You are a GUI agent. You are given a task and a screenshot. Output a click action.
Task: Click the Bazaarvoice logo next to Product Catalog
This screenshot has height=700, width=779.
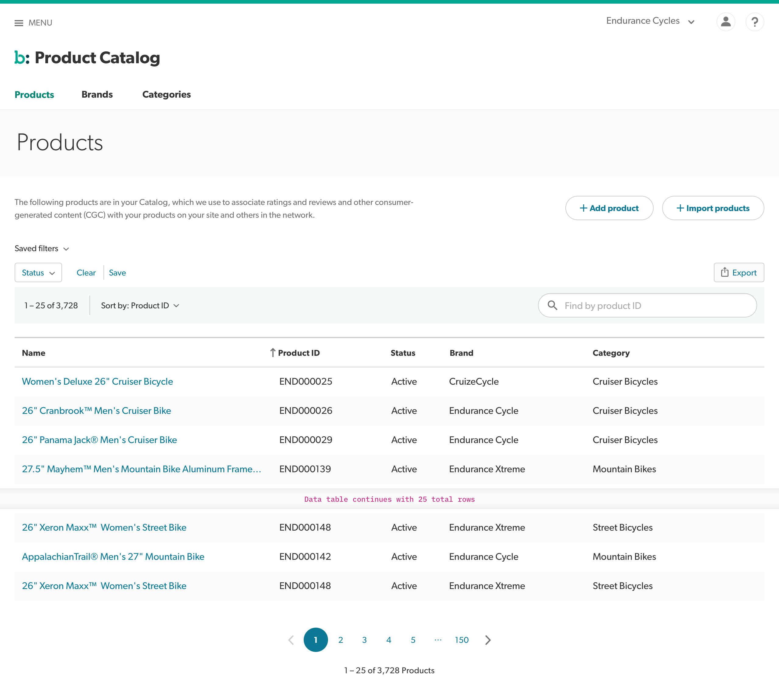21,57
